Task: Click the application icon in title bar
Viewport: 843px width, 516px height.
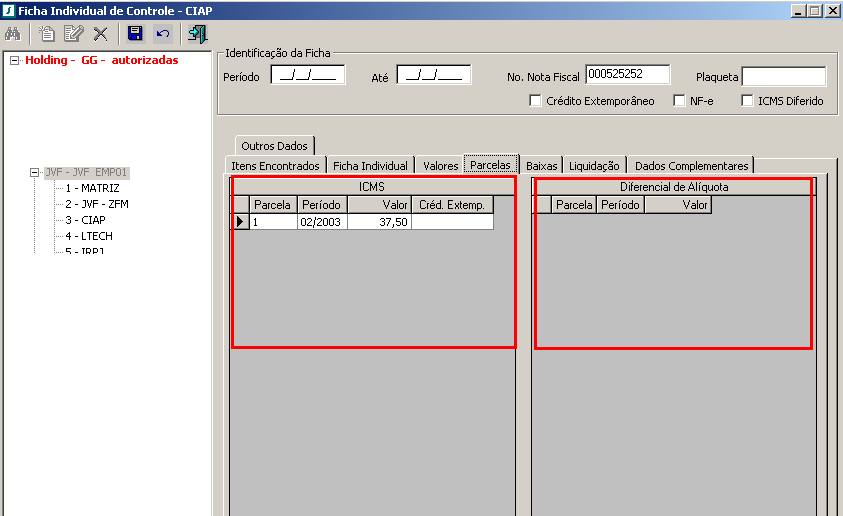Action: (x=8, y=11)
